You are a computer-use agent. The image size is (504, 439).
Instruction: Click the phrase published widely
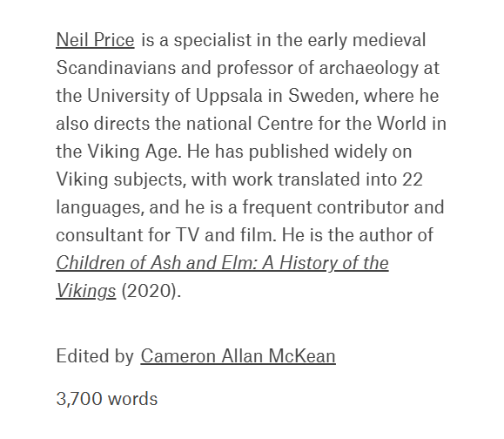tap(318, 152)
